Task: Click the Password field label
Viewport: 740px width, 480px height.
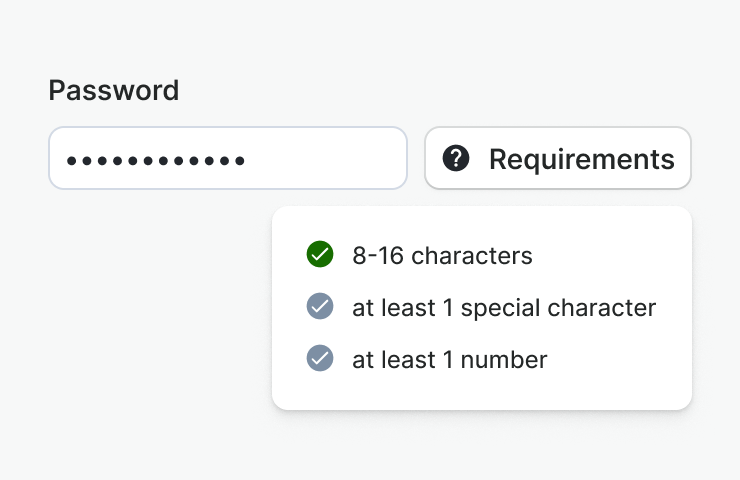Action: coord(114,91)
